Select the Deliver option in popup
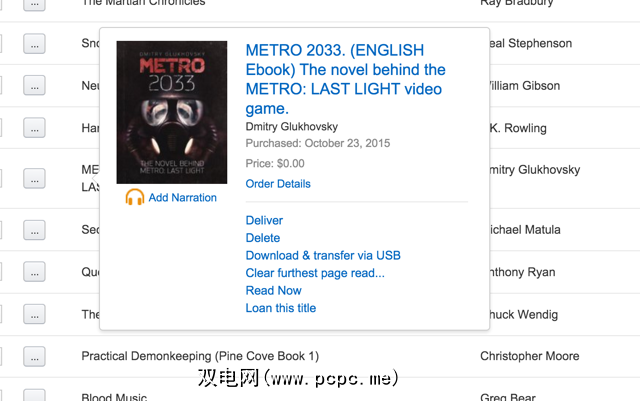The image size is (640, 401). point(264,221)
